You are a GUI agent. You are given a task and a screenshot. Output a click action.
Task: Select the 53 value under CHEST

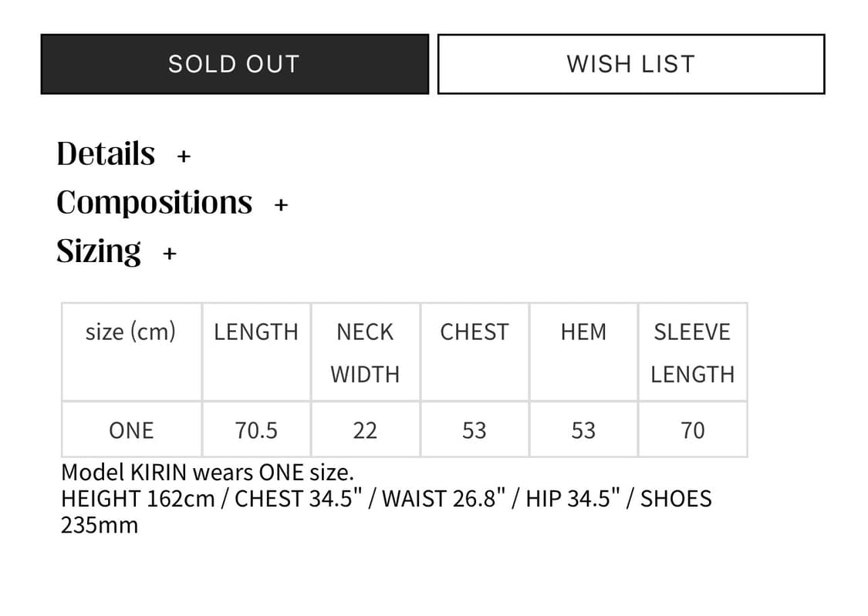click(475, 430)
